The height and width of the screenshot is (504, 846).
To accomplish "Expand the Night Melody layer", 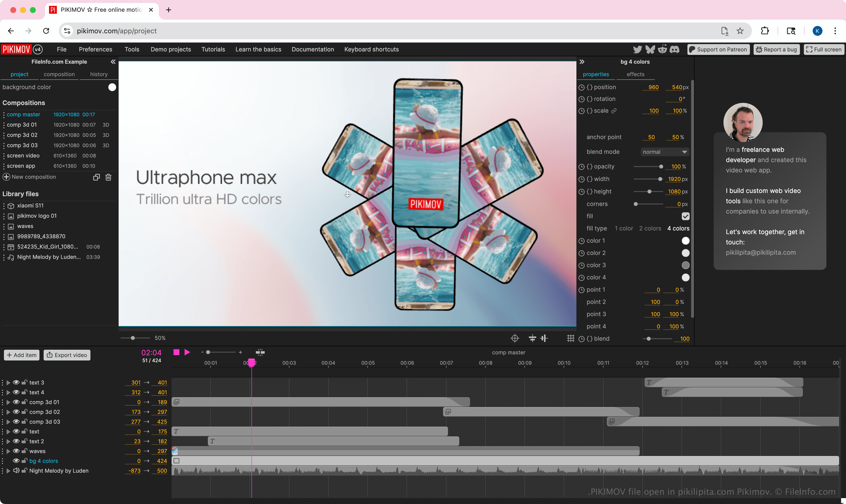I will pos(8,471).
